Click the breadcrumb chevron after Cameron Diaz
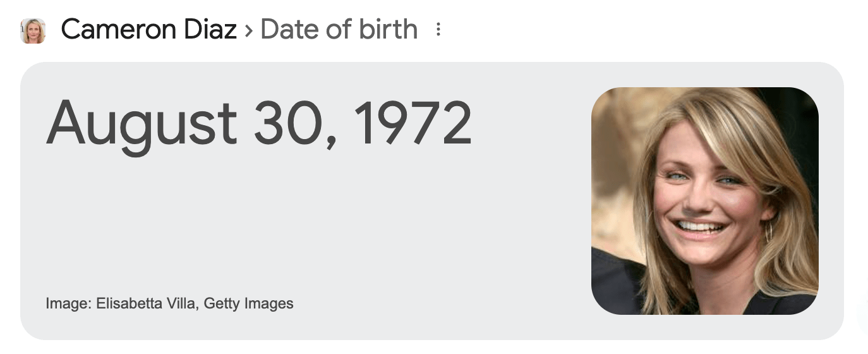The width and height of the screenshot is (868, 354). [248, 31]
